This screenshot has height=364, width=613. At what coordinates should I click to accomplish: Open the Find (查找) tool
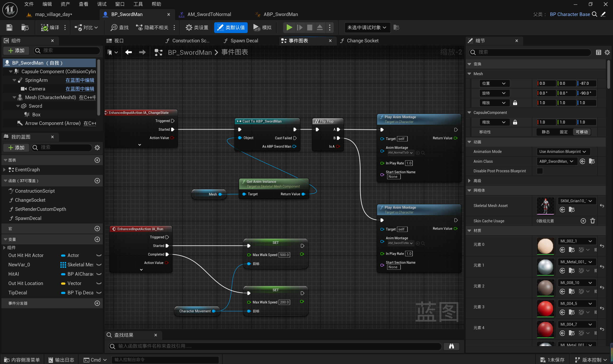pyautogui.click(x=120, y=28)
